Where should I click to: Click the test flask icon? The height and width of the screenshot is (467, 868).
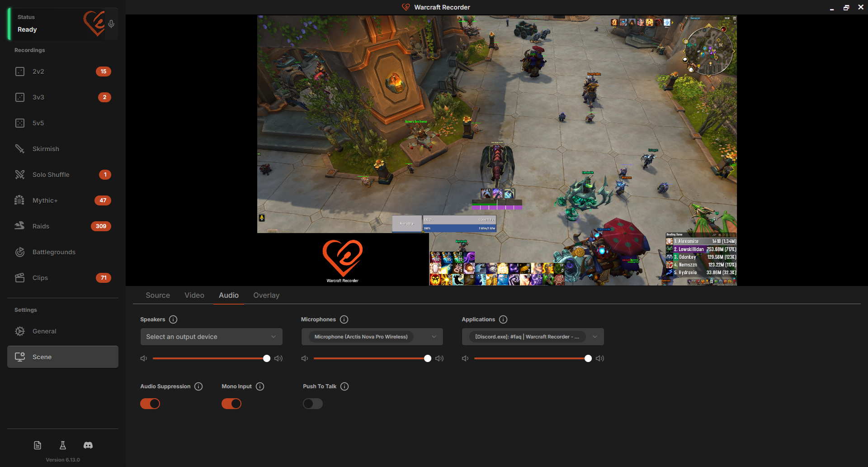(x=63, y=445)
